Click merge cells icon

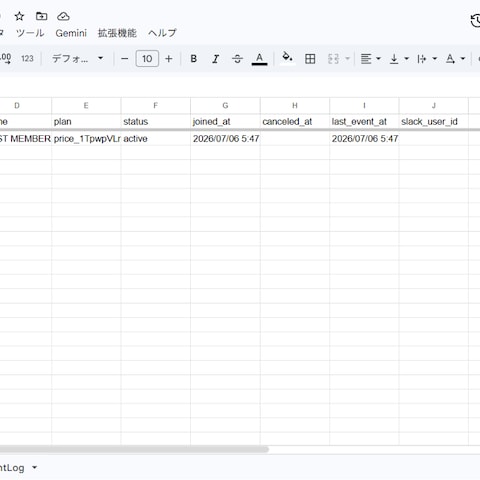click(333, 59)
